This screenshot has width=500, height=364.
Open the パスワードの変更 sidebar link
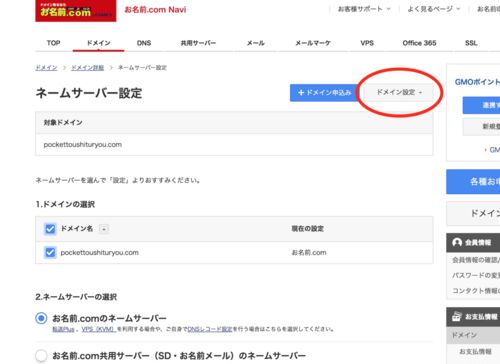(476, 275)
